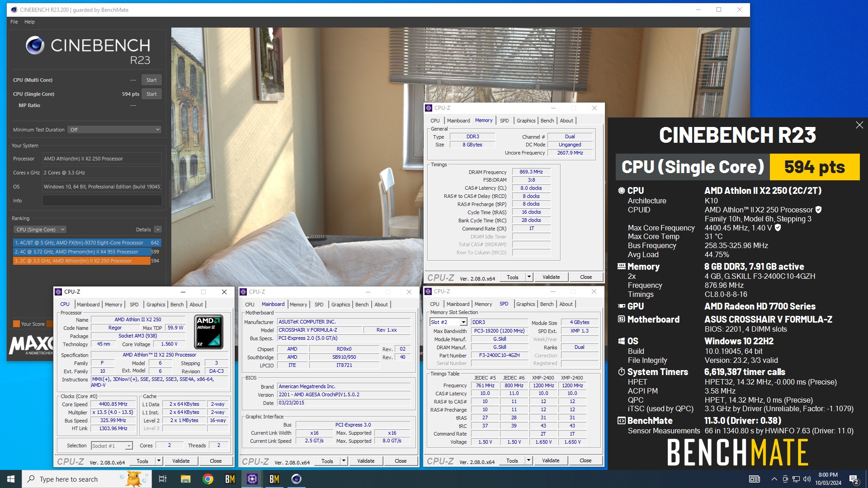The width and height of the screenshot is (868, 488).
Task: Click the network icon in system tray
Action: 796,479
